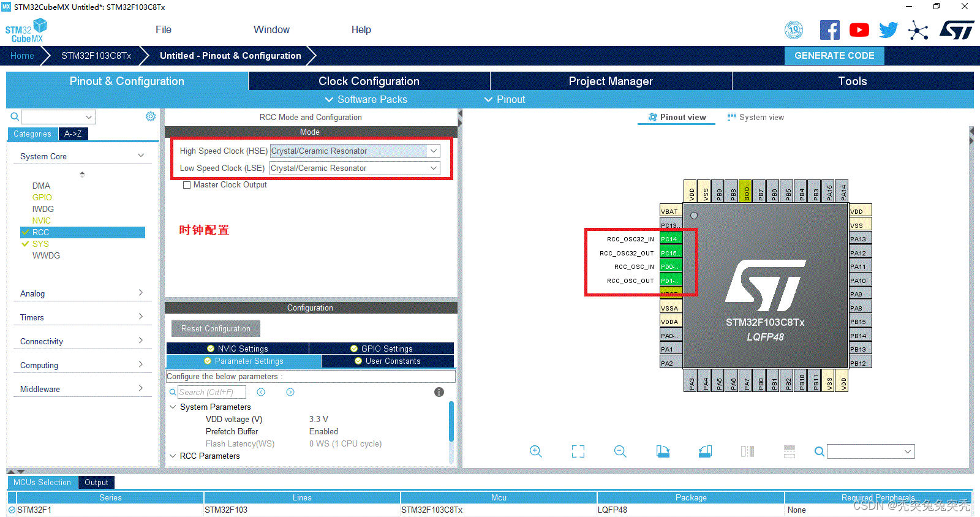Collapse the RCC Parameters group
The width and height of the screenshot is (980, 517).
[173, 456]
